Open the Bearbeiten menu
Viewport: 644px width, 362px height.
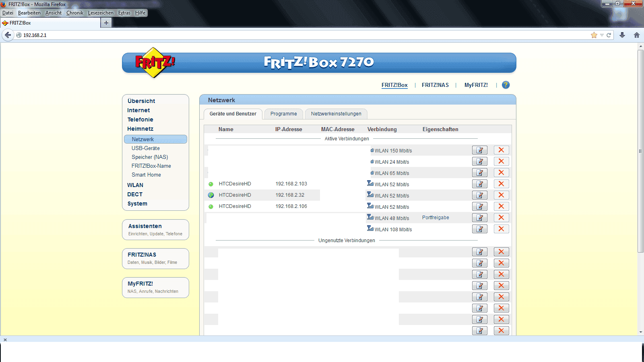[x=29, y=13]
